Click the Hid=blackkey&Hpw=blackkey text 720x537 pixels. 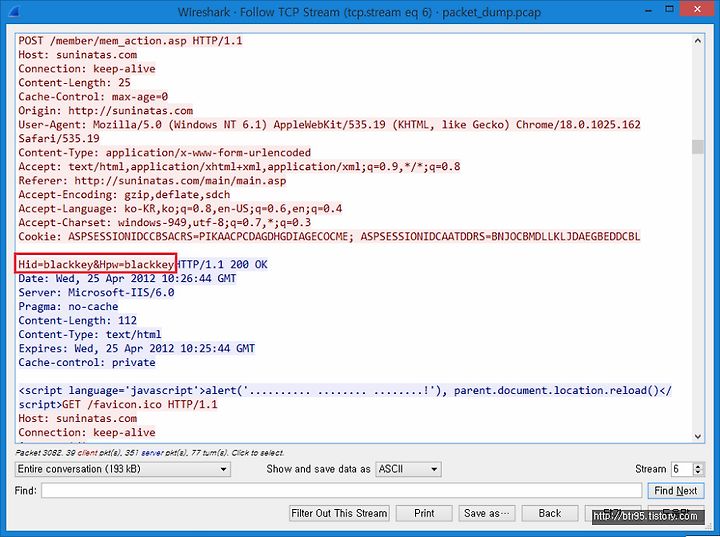point(96,264)
